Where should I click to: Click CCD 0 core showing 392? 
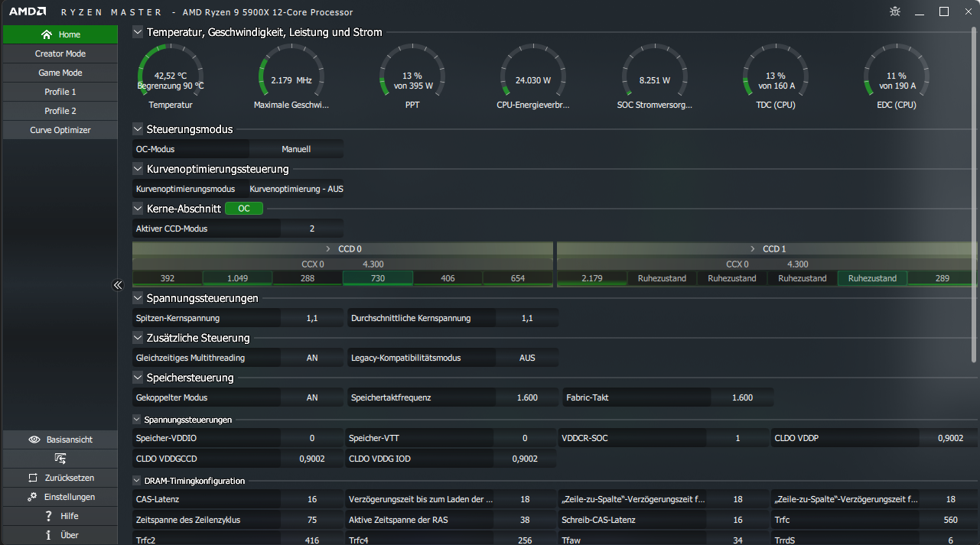click(168, 278)
